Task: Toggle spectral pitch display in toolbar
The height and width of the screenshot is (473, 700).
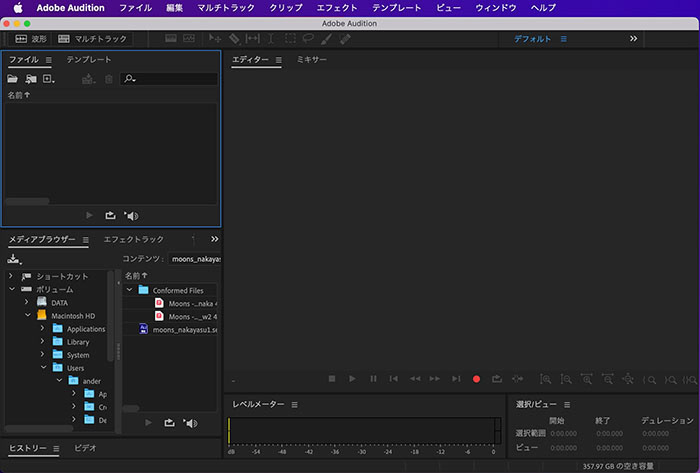Action: 189,39
